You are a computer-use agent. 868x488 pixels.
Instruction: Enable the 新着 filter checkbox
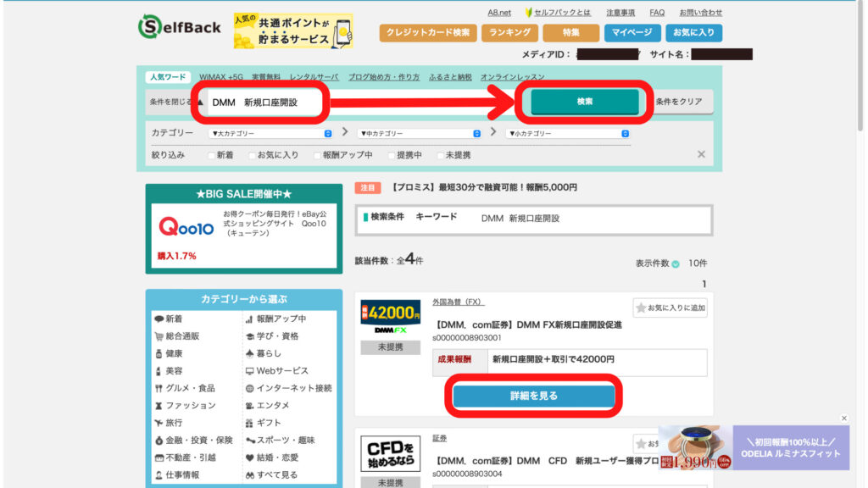coord(211,156)
